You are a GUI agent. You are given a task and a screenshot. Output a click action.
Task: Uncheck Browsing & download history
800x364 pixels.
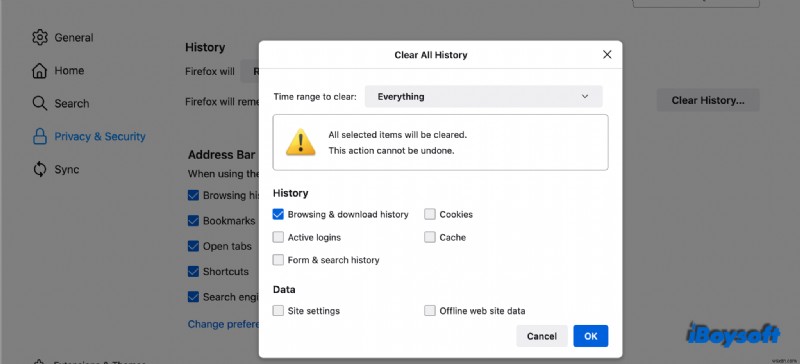tap(278, 214)
